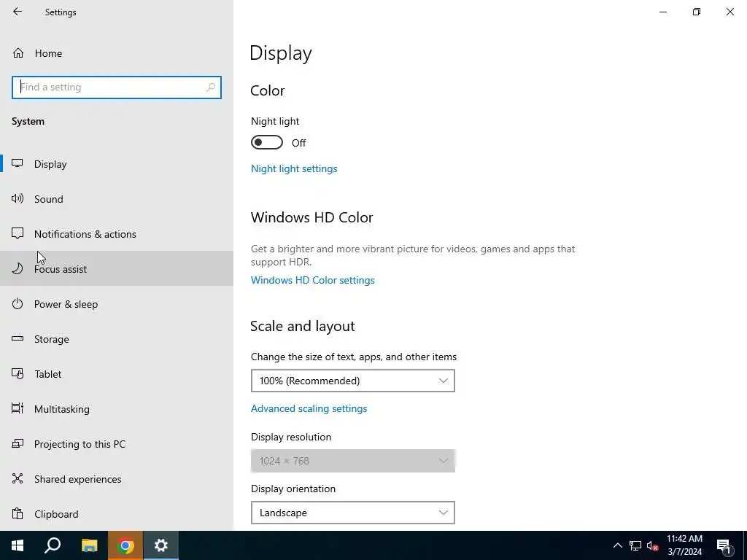Go to Settings Home

tap(117, 53)
